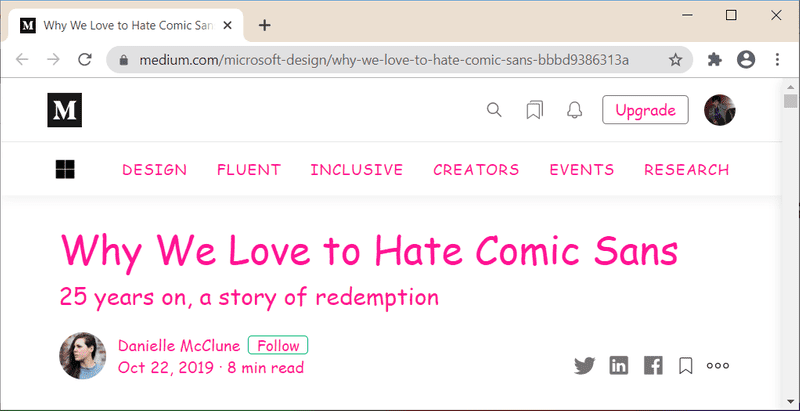Image resolution: width=800 pixels, height=411 pixels.
Task: Open the Chrome profile account icon
Action: [x=746, y=60]
